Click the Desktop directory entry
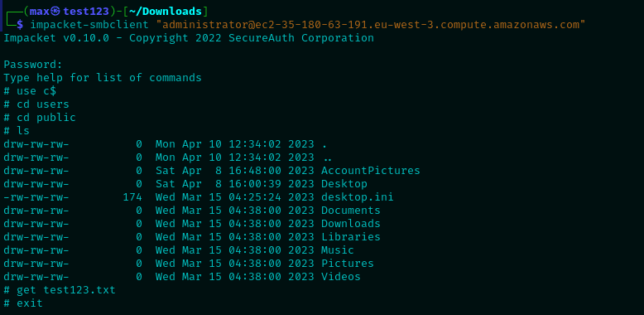 [x=344, y=183]
